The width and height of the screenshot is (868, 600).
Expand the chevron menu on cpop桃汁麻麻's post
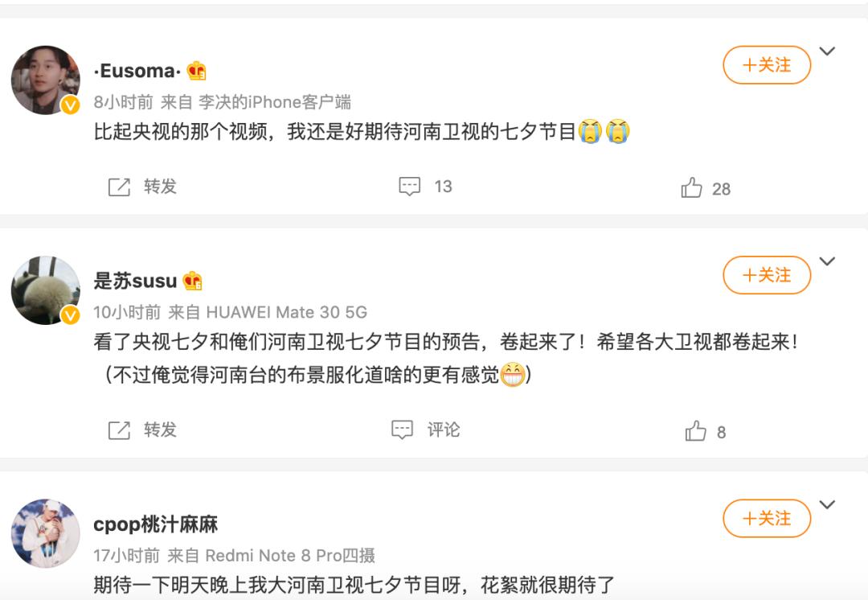pyautogui.click(x=827, y=505)
